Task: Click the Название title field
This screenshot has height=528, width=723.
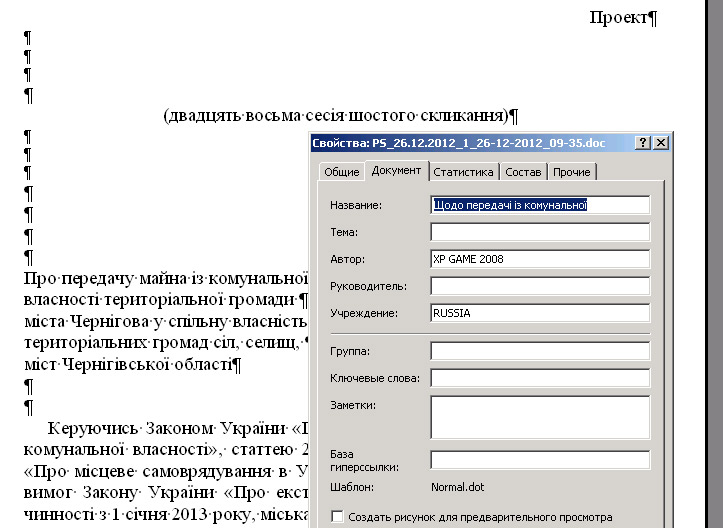Action: point(540,205)
